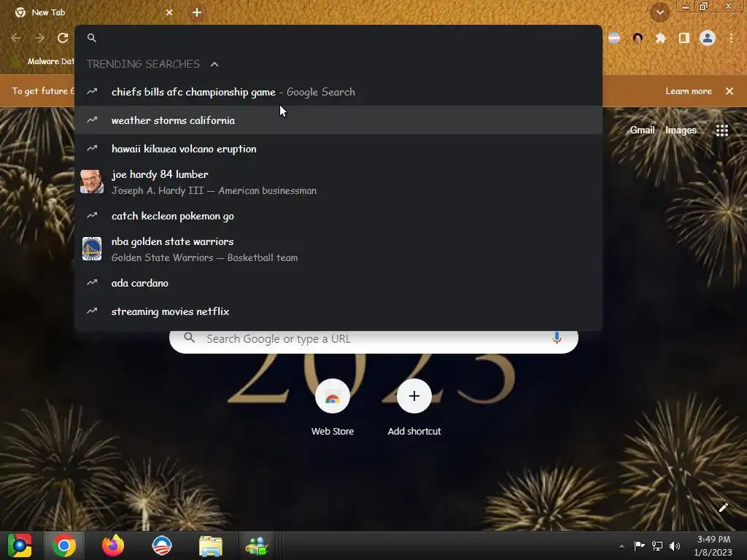
Task: Dismiss the info bar with X
Action: pyautogui.click(x=729, y=91)
